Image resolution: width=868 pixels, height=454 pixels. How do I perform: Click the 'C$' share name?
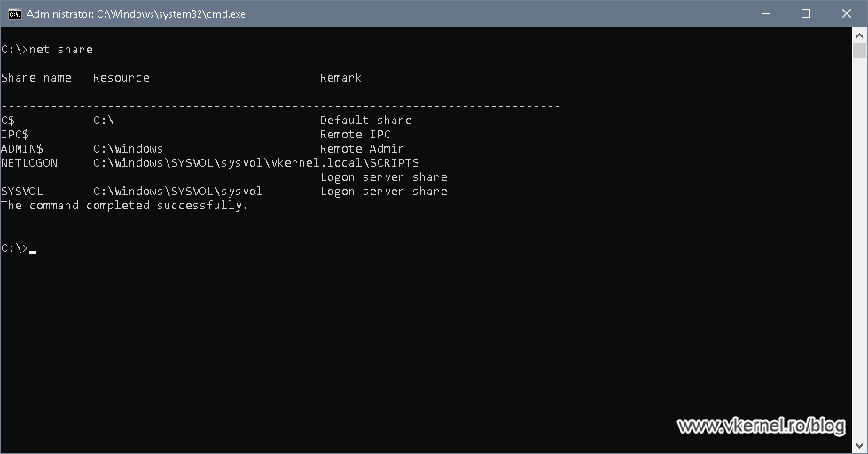[8, 120]
